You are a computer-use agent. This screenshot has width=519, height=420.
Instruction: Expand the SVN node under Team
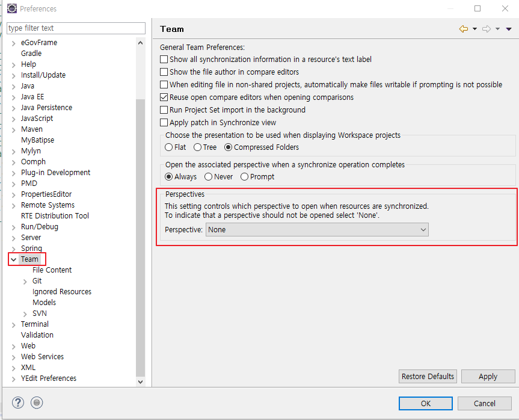[x=25, y=314]
